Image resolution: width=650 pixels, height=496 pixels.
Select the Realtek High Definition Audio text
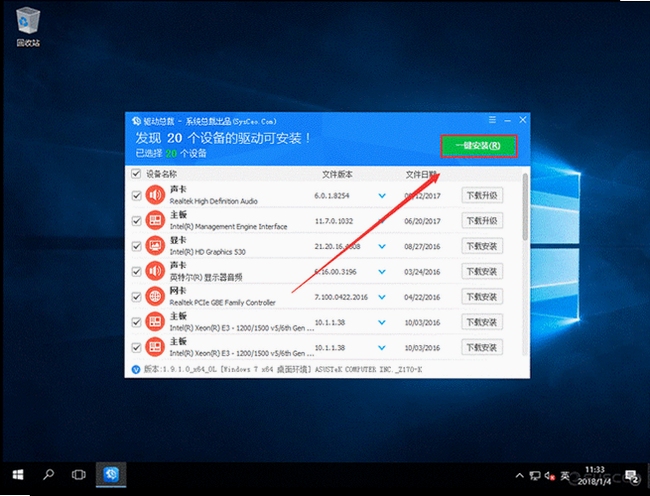(x=213, y=201)
